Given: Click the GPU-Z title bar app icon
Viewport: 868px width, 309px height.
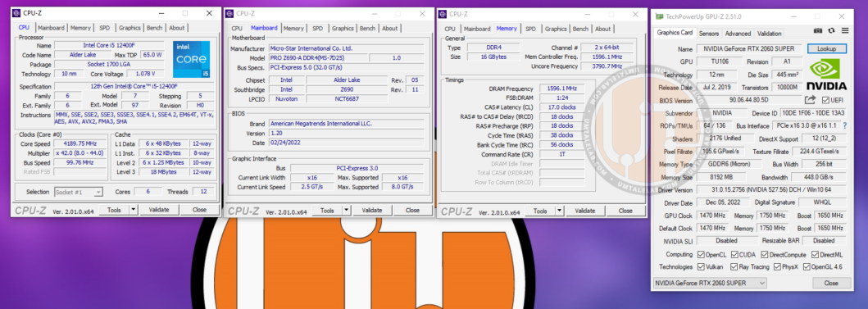Looking at the screenshot, I should tap(659, 16).
